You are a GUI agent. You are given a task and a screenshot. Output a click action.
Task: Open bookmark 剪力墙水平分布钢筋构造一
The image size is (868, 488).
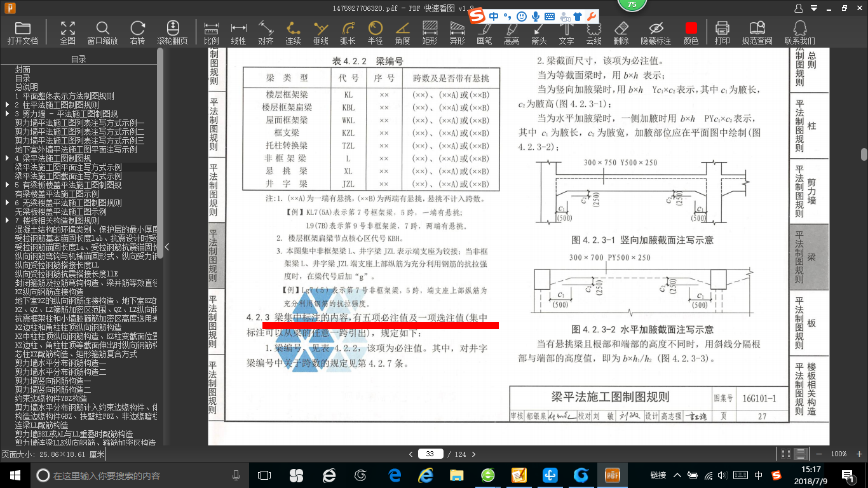[x=61, y=363]
